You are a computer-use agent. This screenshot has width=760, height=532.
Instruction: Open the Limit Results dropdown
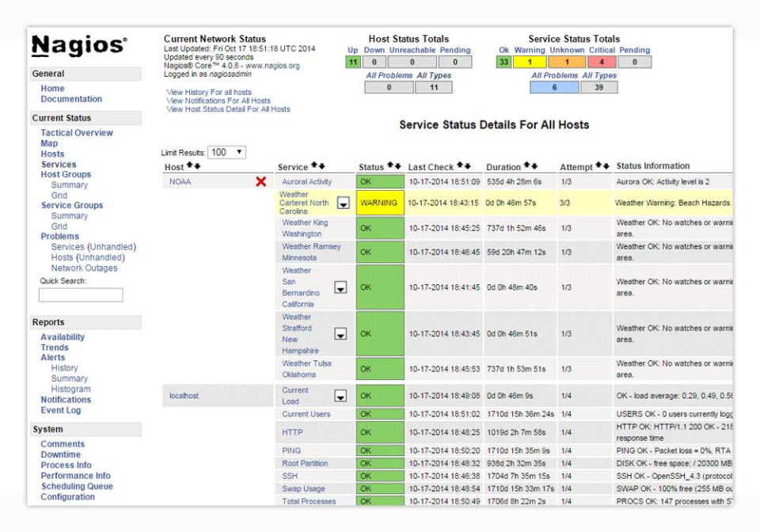[x=227, y=152]
